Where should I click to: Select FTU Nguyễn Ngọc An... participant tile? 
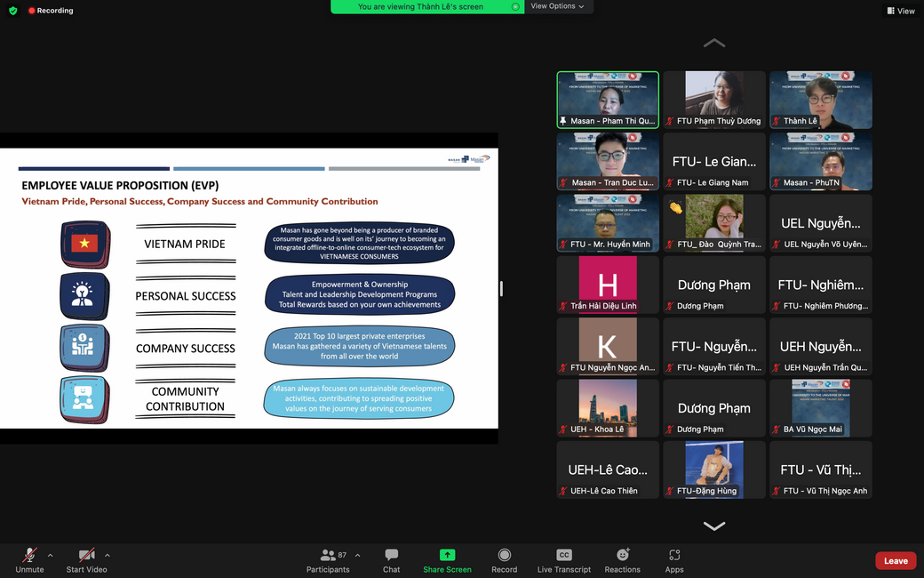[x=608, y=346]
